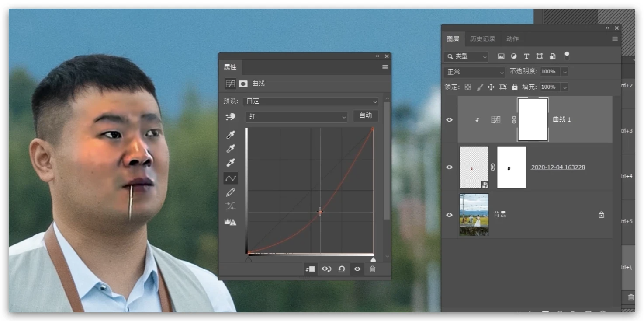Open the 正常 blend mode dropdown

474,72
